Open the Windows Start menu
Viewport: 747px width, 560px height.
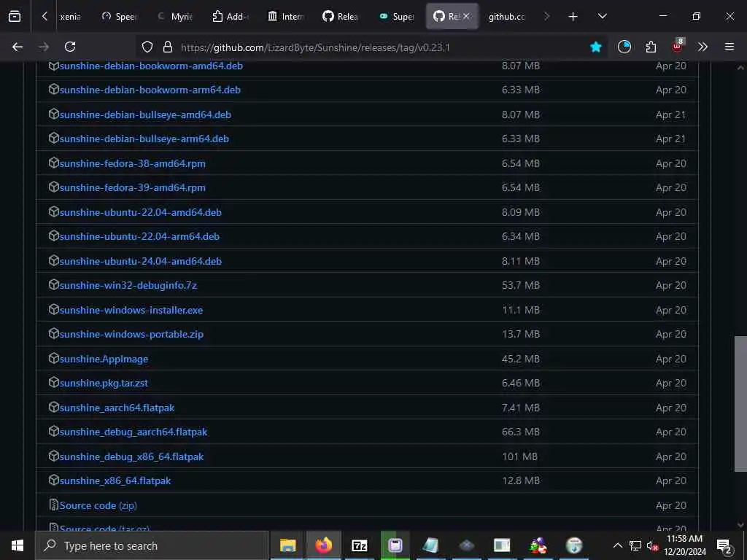tap(18, 545)
